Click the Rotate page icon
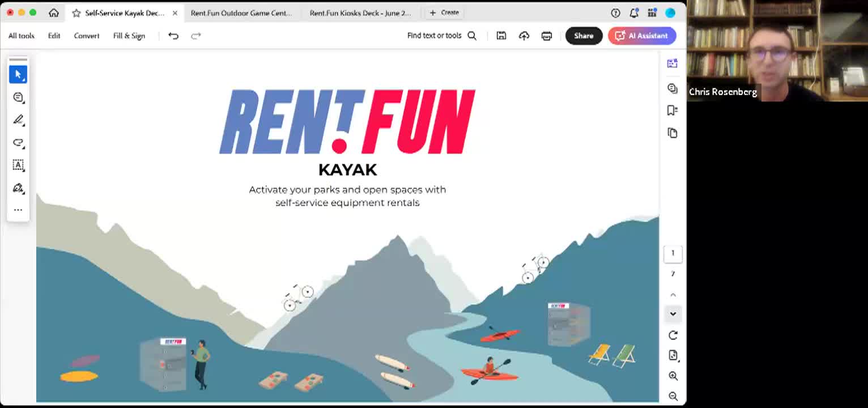 [673, 335]
